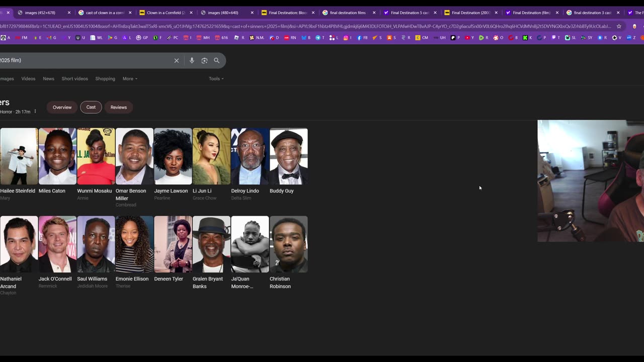644x362 pixels.
Task: Open Jayme Lawson's cast photo
Action: click(173, 156)
